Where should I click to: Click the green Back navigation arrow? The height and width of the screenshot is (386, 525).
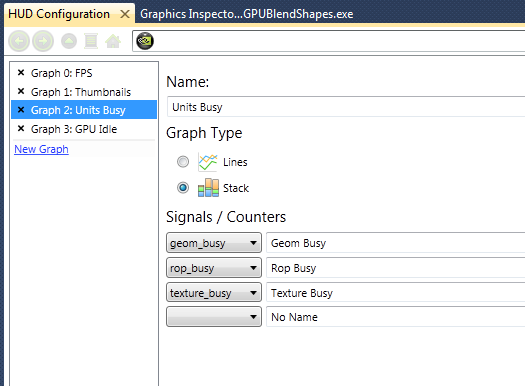click(19, 41)
